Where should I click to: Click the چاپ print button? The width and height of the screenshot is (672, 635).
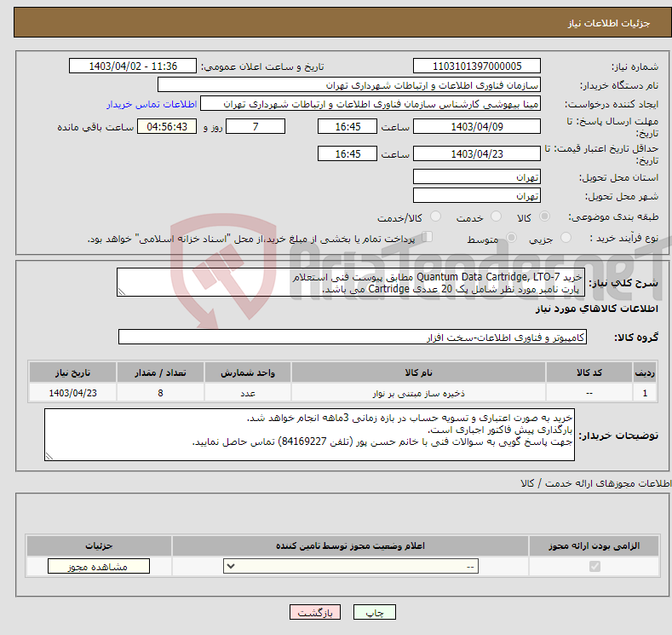375,612
